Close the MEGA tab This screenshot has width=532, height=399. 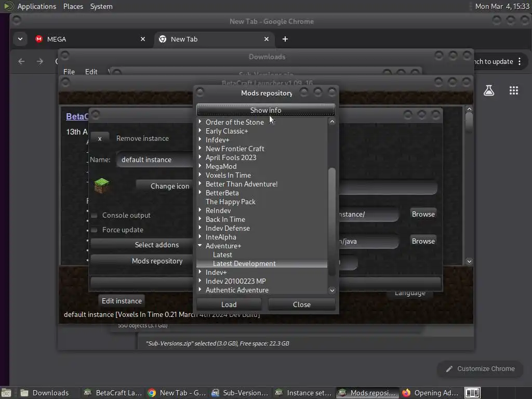tap(143, 39)
